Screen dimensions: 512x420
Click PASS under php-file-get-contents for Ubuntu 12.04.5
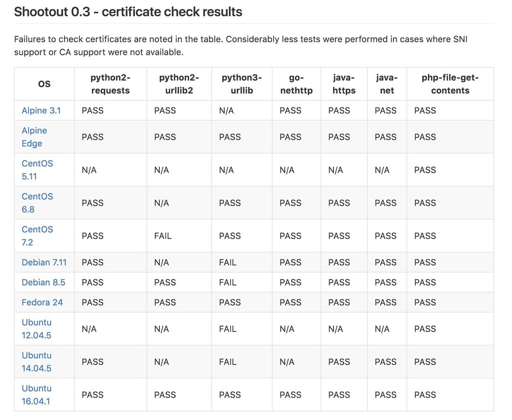(x=425, y=329)
